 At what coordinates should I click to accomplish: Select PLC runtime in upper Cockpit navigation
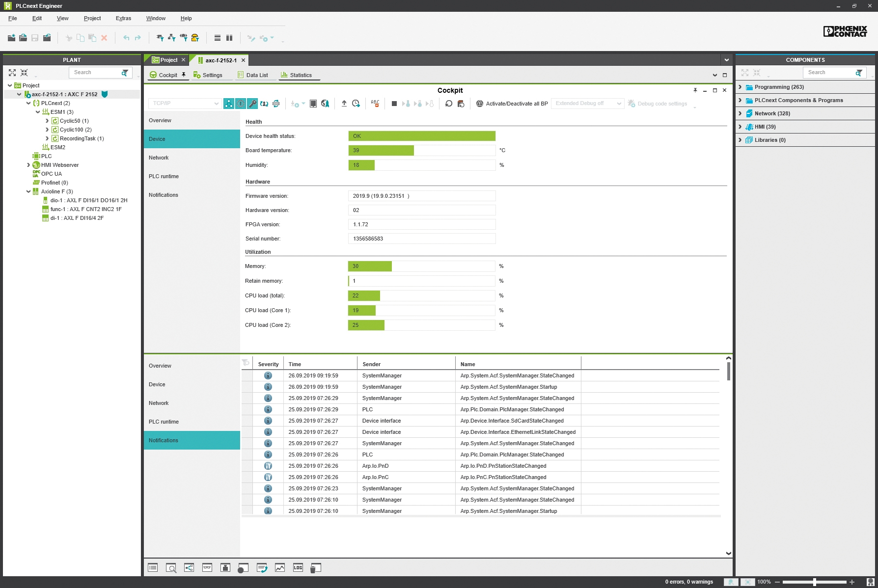point(192,176)
